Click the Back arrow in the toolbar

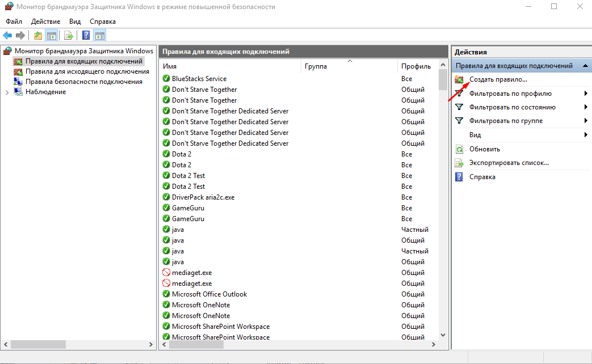pyautogui.click(x=7, y=36)
